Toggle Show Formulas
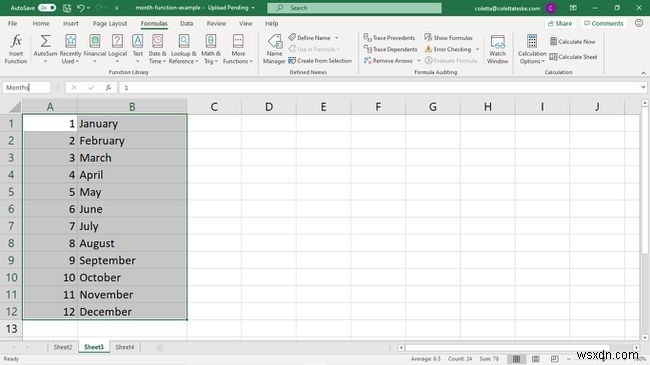Screen dimensions: 650x365 click(449, 38)
